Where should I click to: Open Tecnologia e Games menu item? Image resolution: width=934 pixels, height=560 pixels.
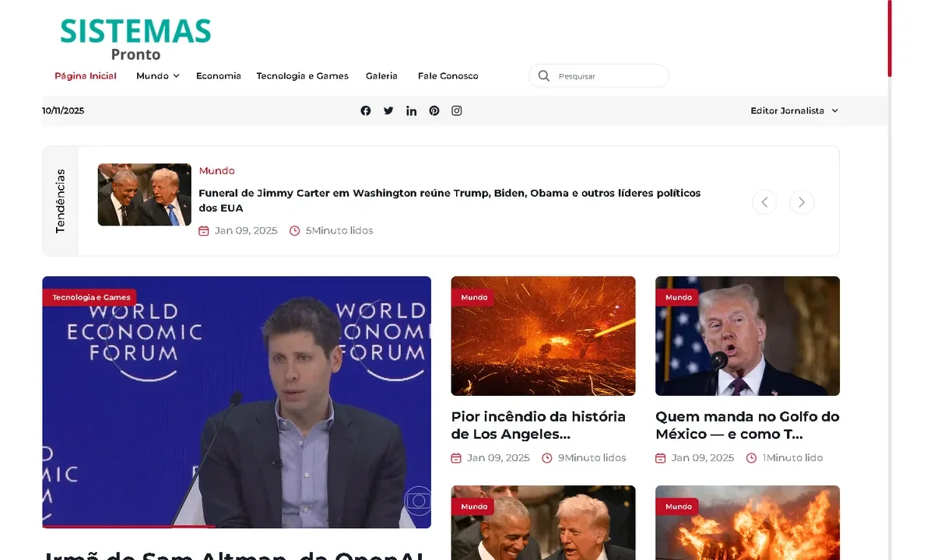point(302,75)
